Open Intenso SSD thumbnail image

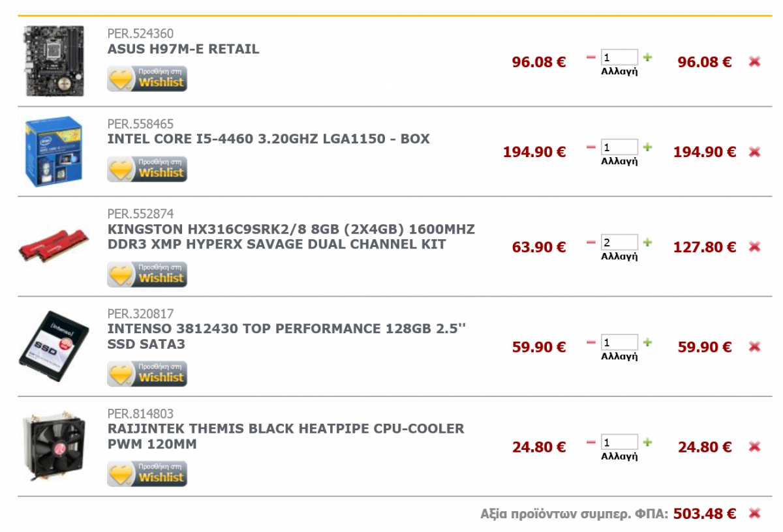click(x=53, y=346)
